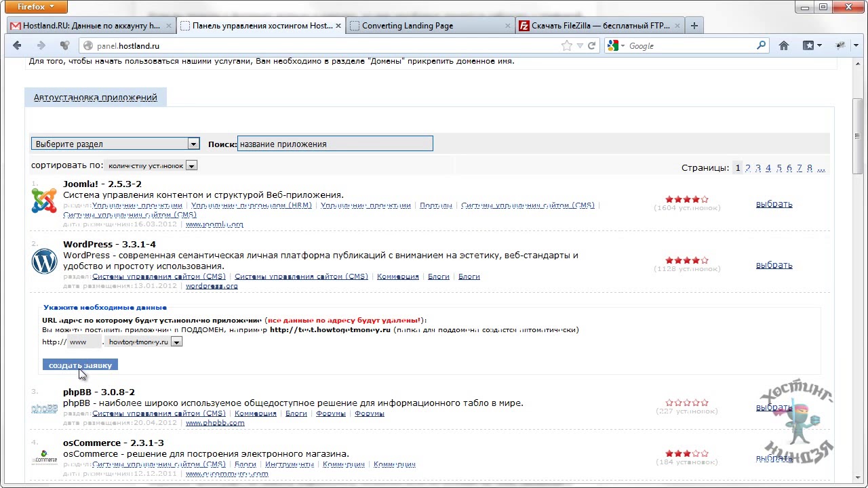The width and height of the screenshot is (868, 488).
Task: Open the Home page icon
Action: point(784,45)
